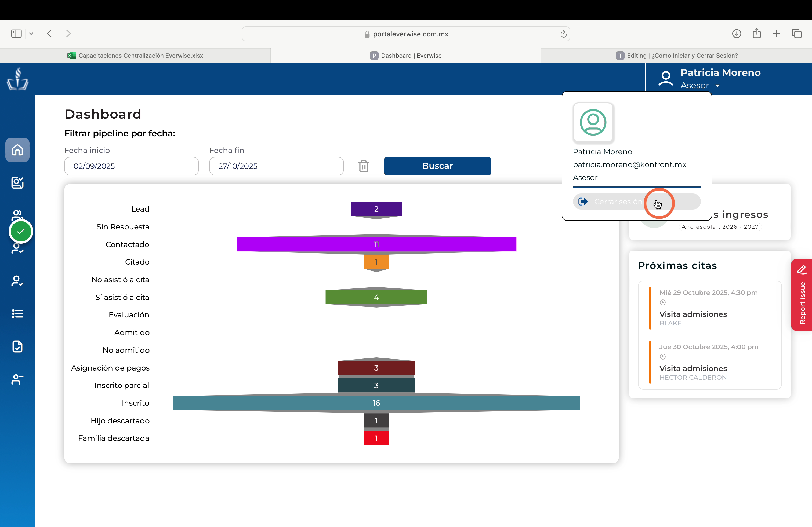Select the Dashboard | Everwise tab
This screenshot has height=527, width=812.
[x=406, y=56]
